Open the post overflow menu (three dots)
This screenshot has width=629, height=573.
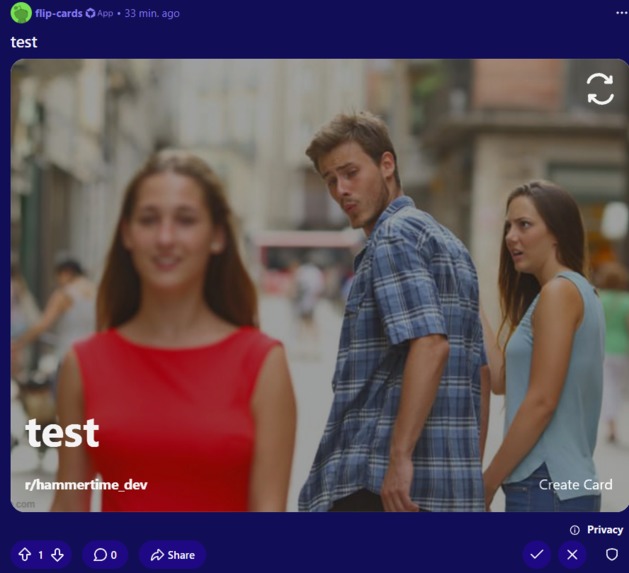(622, 13)
